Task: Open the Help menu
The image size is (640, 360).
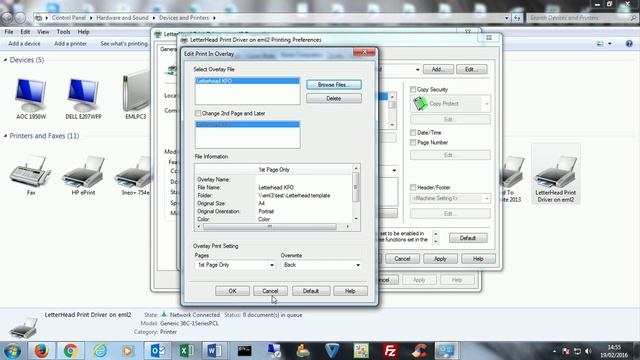Action: (83, 32)
